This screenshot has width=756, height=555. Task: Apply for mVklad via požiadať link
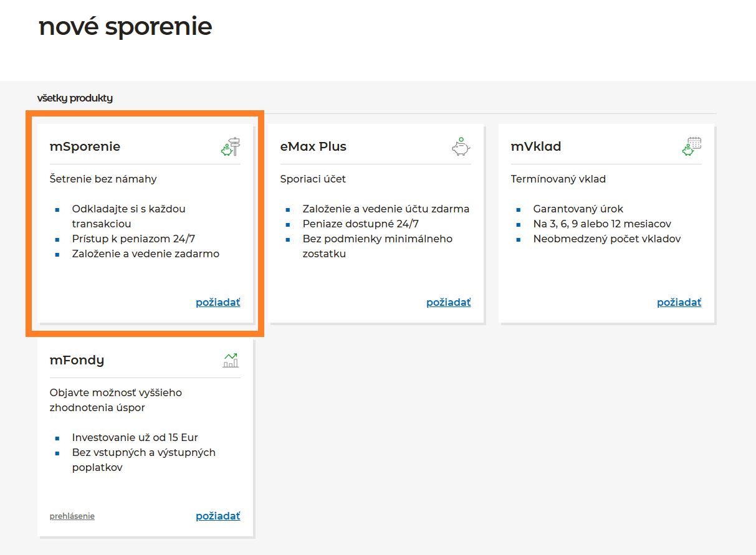(x=679, y=303)
